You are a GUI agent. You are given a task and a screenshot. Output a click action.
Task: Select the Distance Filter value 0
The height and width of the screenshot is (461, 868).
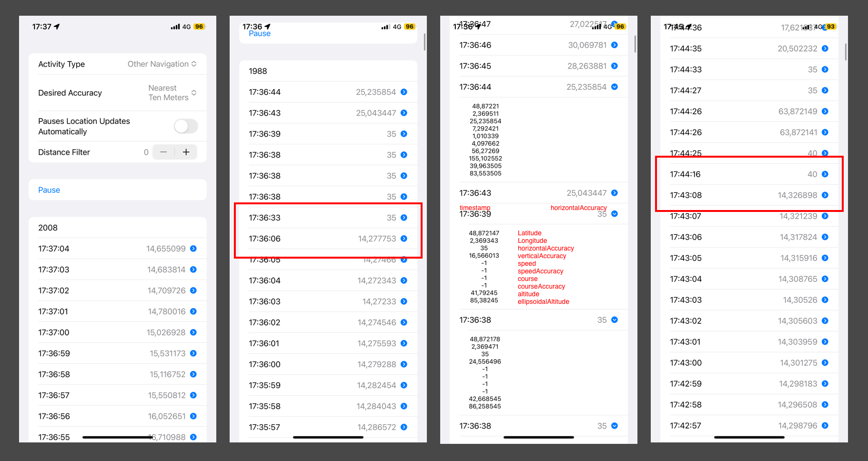[x=146, y=152]
